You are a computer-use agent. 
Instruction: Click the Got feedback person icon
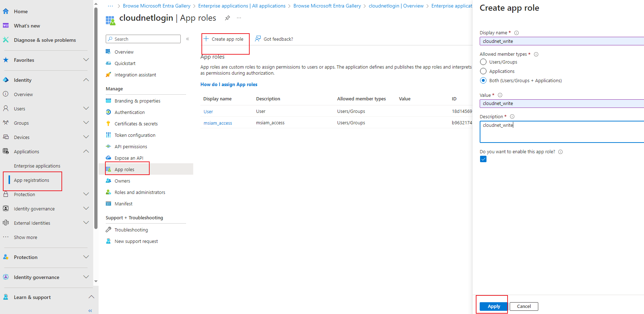[258, 39]
